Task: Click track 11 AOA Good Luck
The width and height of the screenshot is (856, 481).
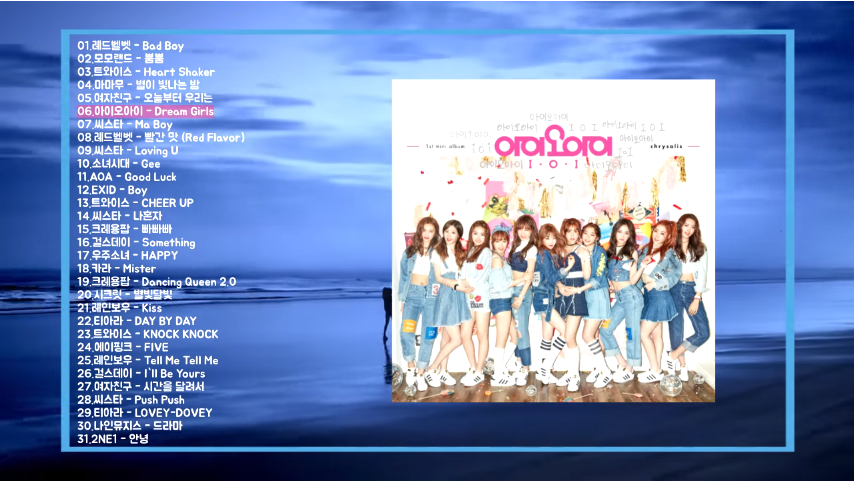Action: [x=126, y=177]
